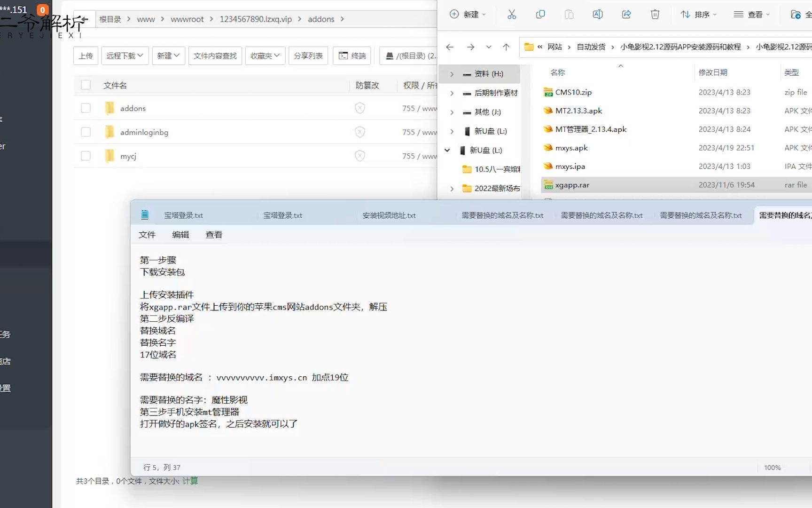Click the back arrow in file manager breadcrumb
Viewport: 812px width, 508px height.
[85, 19]
